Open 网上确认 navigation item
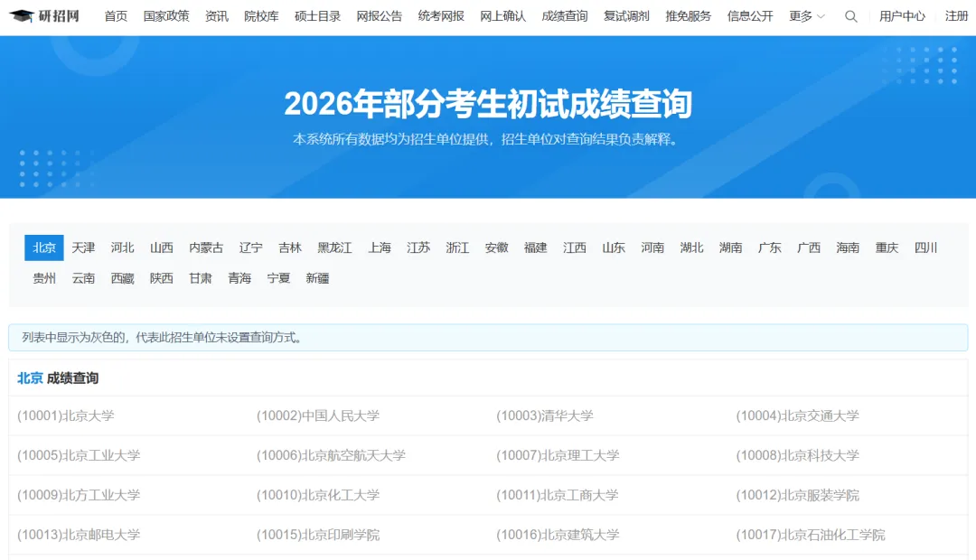 (x=503, y=16)
